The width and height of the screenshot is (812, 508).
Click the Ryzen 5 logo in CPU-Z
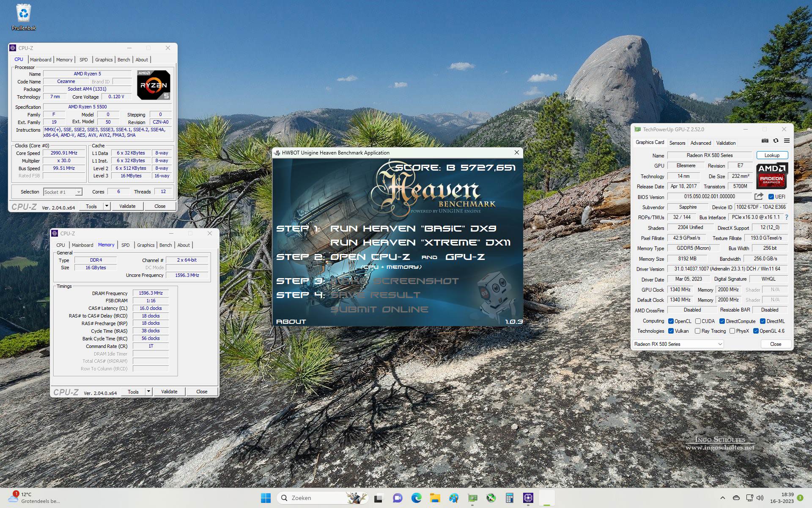click(x=154, y=85)
